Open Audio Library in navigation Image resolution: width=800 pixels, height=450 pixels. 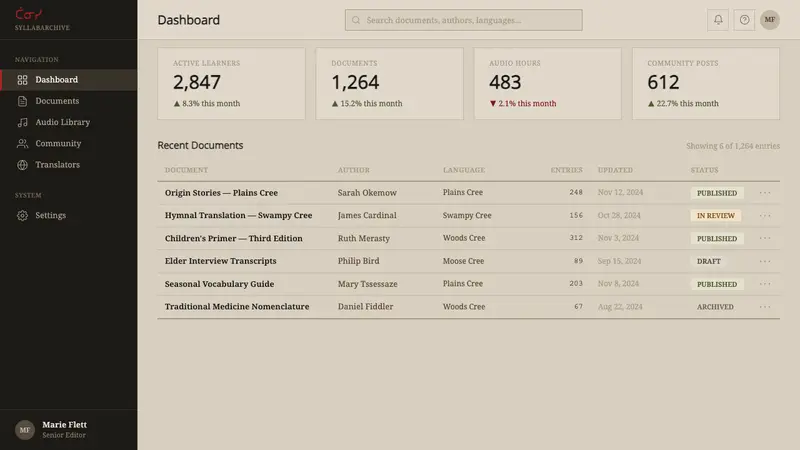tap(68, 122)
